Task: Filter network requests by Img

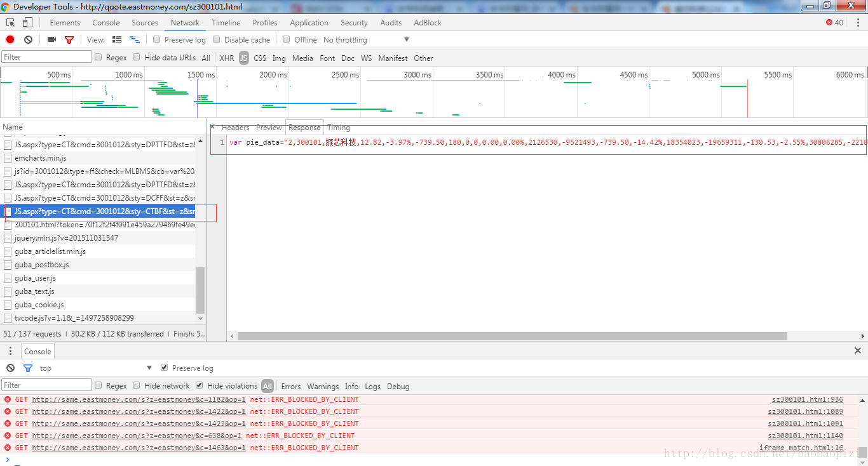Action: [x=279, y=58]
